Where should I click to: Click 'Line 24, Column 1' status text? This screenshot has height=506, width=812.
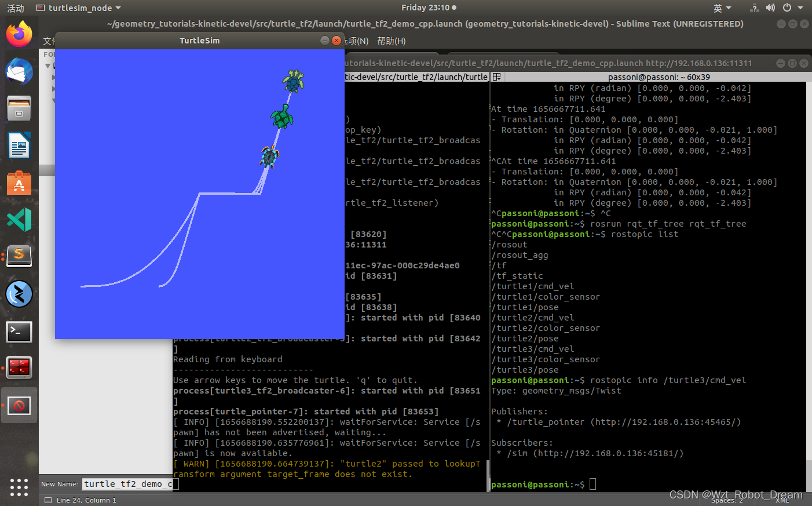click(86, 500)
